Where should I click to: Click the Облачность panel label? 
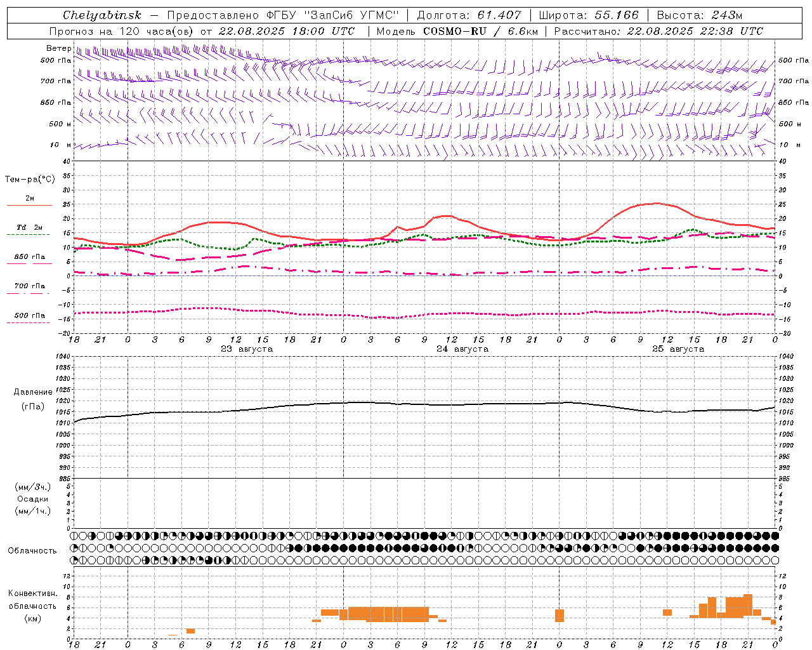click(32, 550)
